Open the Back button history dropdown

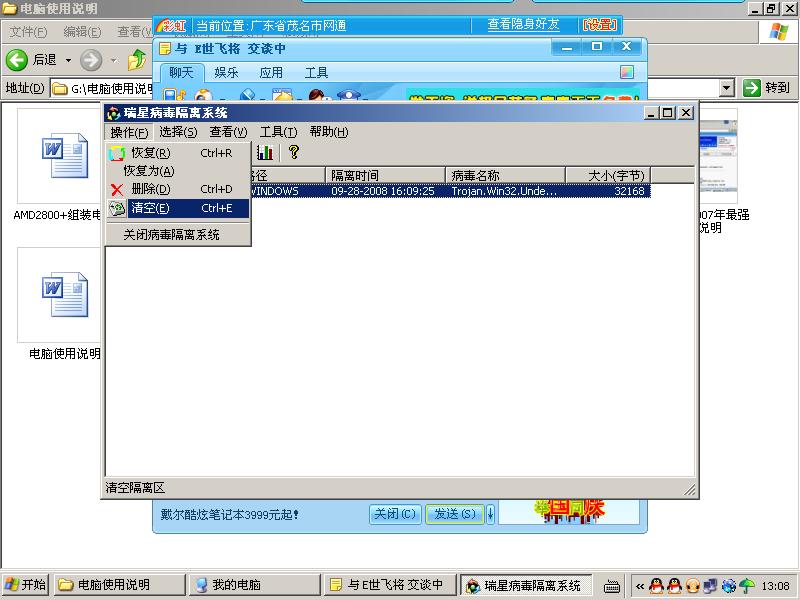[68, 60]
